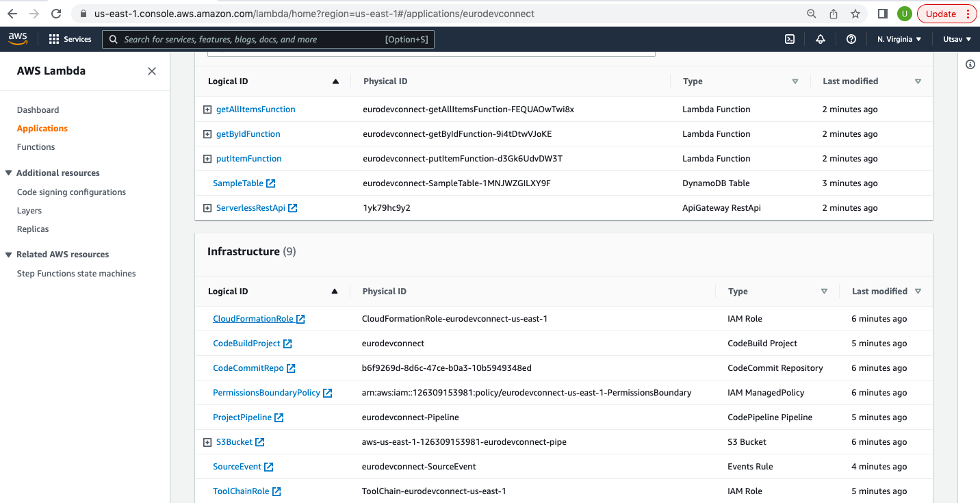Open the notifications bell
The width and height of the screenshot is (980, 503).
point(821,39)
